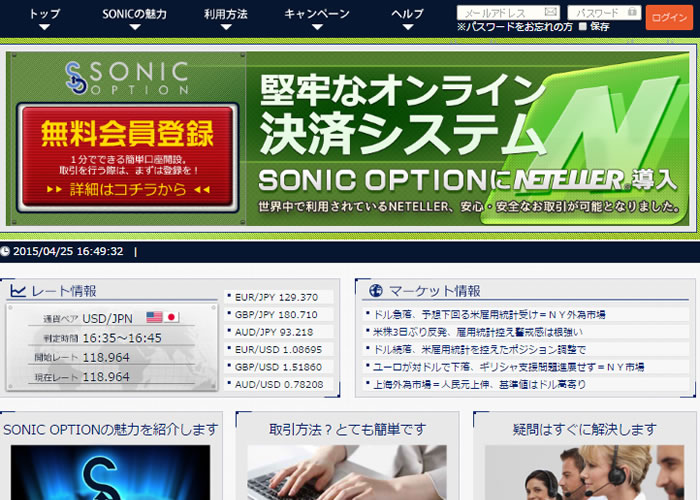Click 疑問はすぐに解決します heading
This screenshot has height=500, width=700.
[x=585, y=429]
